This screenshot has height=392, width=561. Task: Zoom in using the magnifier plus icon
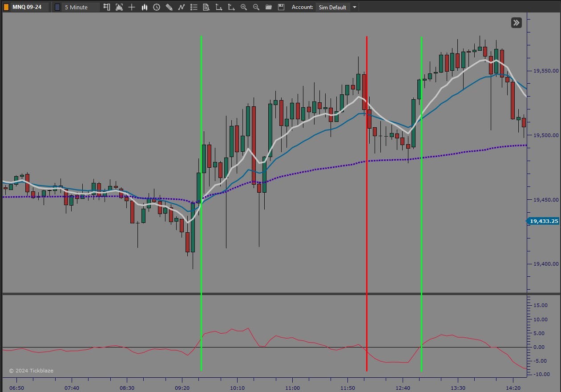click(x=243, y=7)
